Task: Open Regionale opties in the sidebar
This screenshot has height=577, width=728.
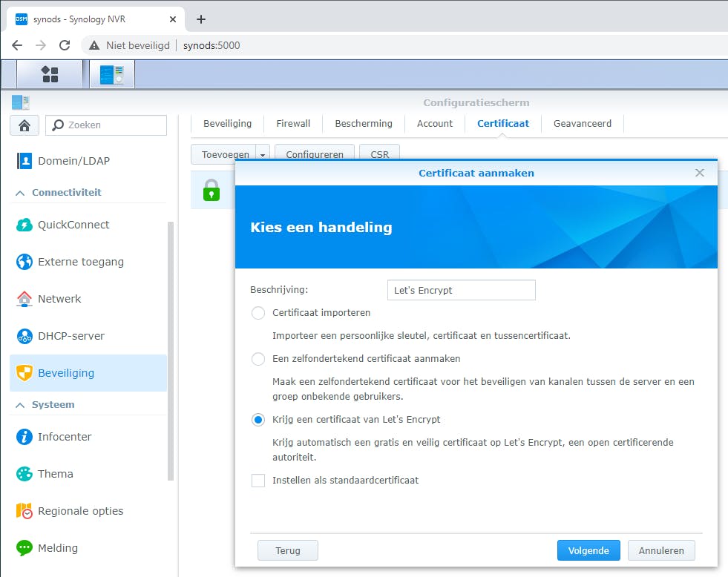Action: coord(88,511)
